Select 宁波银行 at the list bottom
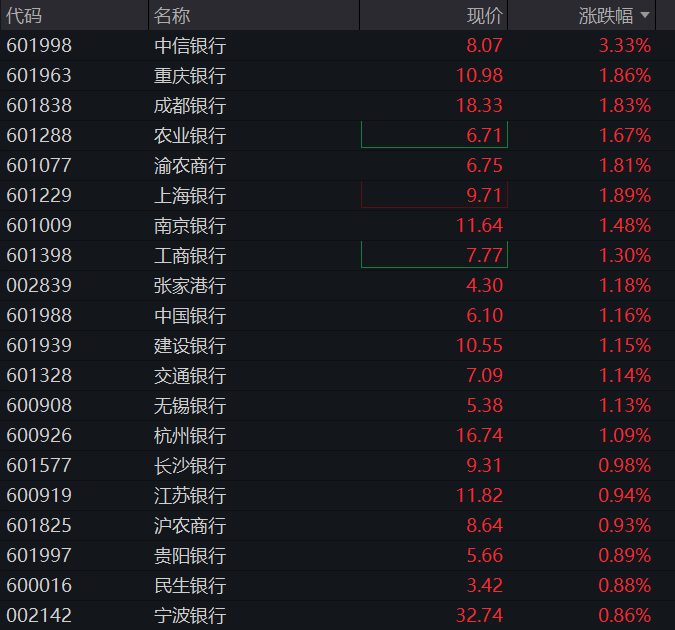This screenshot has width=675, height=630. (x=190, y=615)
